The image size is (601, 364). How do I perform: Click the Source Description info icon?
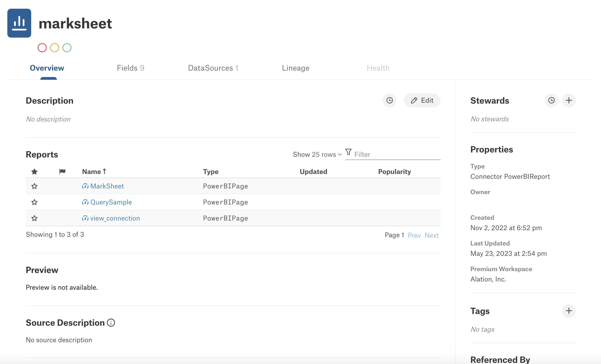(x=111, y=323)
